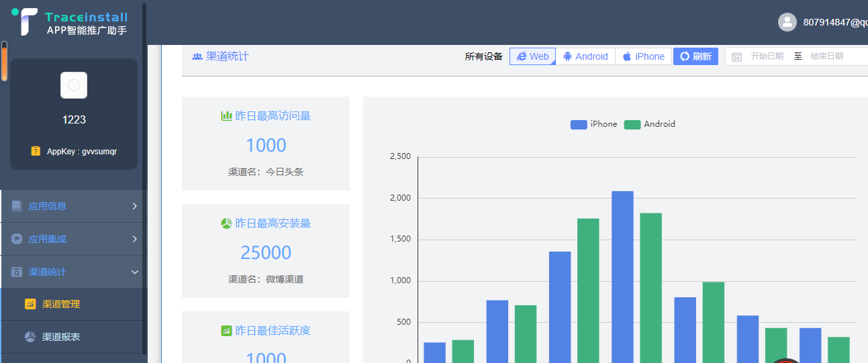This screenshot has height=363, width=868.
Task: Click the 1000 visits value
Action: pos(266,145)
